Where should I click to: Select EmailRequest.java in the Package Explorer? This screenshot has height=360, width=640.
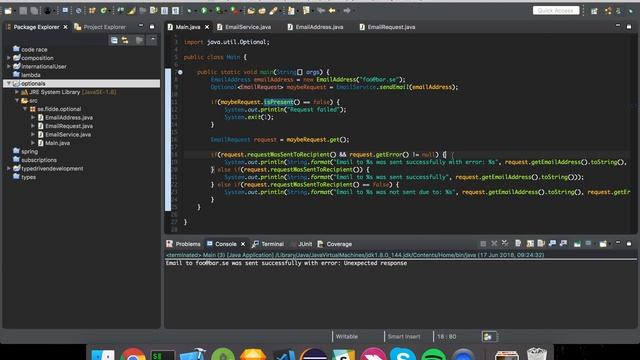pyautogui.click(x=69, y=126)
